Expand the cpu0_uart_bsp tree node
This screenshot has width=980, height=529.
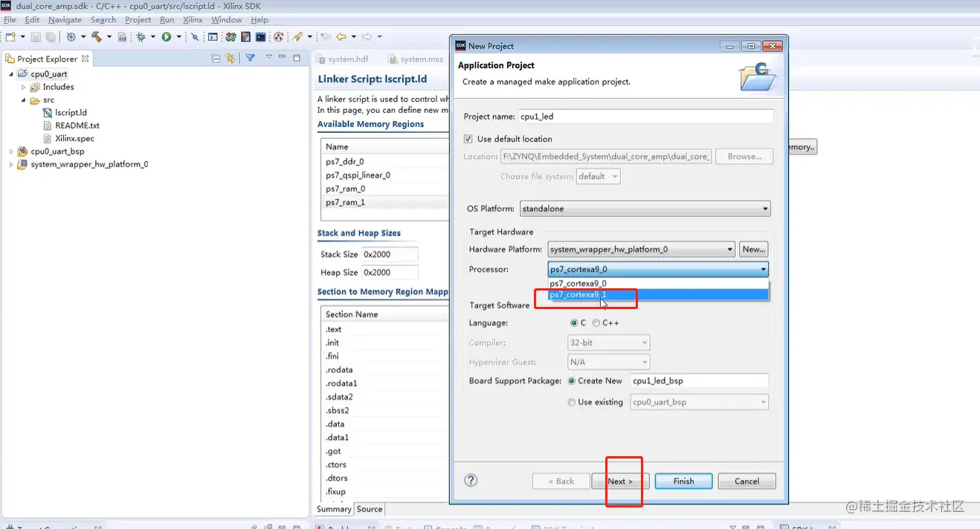click(x=11, y=152)
